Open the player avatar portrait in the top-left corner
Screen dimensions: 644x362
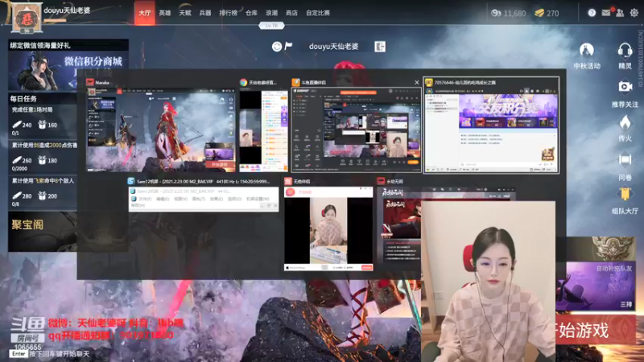tap(27, 18)
